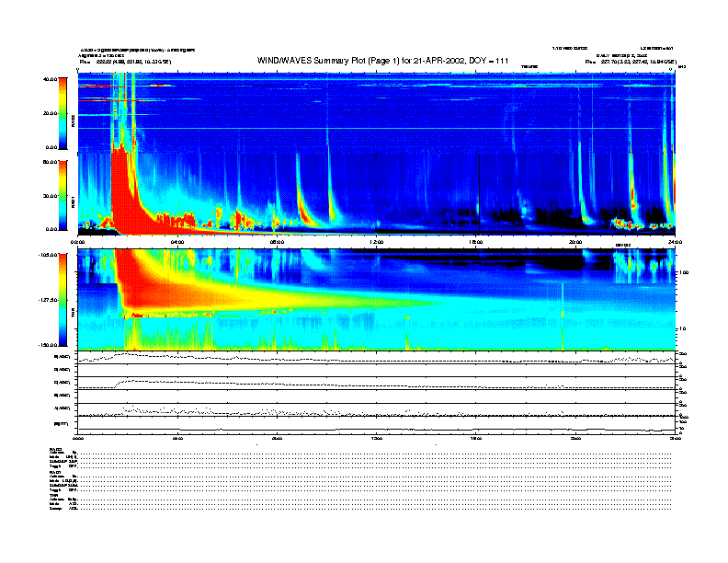Click the TNR heading in the bottom status block
Screen dimensions: 728x563
53,496
